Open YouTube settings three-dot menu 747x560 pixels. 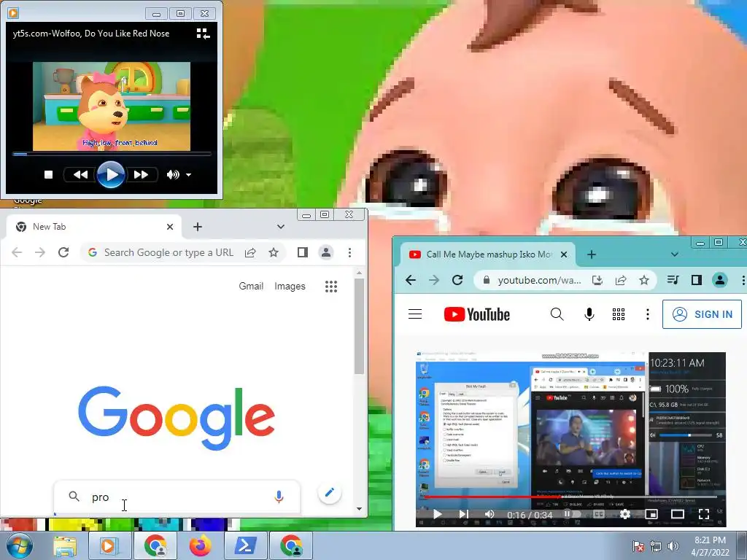[648, 314]
